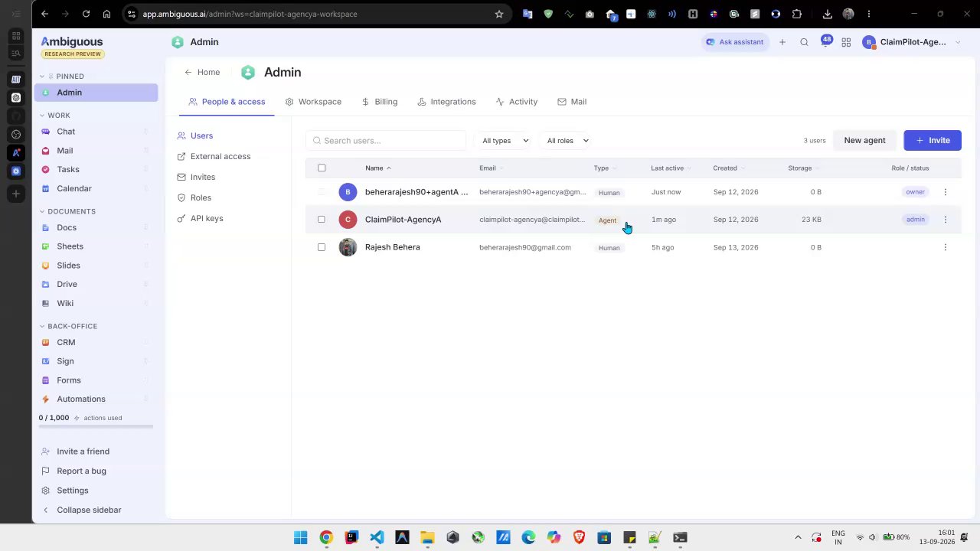Open the All roles filter dropdown
Viewport: 980px width, 551px height.
coord(567,141)
